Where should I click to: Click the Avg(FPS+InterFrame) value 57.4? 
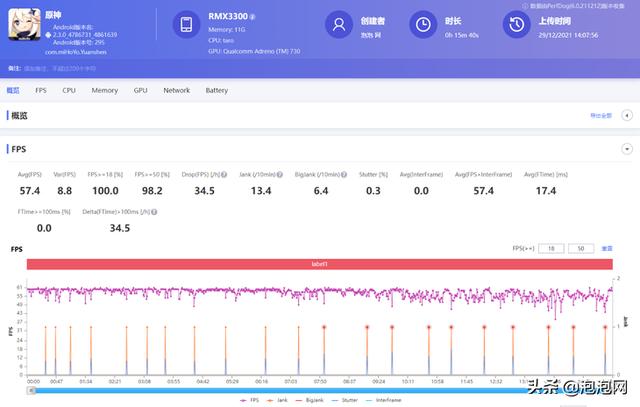point(484,191)
